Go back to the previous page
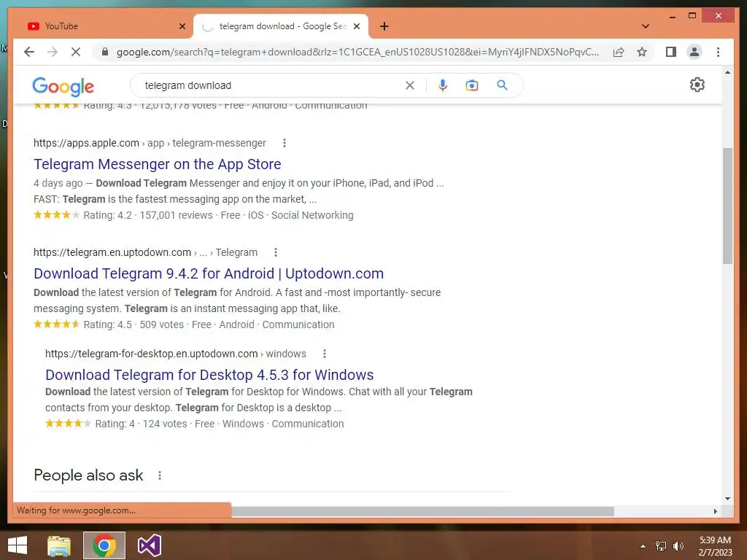Viewport: 747px width, 560px height. [29, 52]
